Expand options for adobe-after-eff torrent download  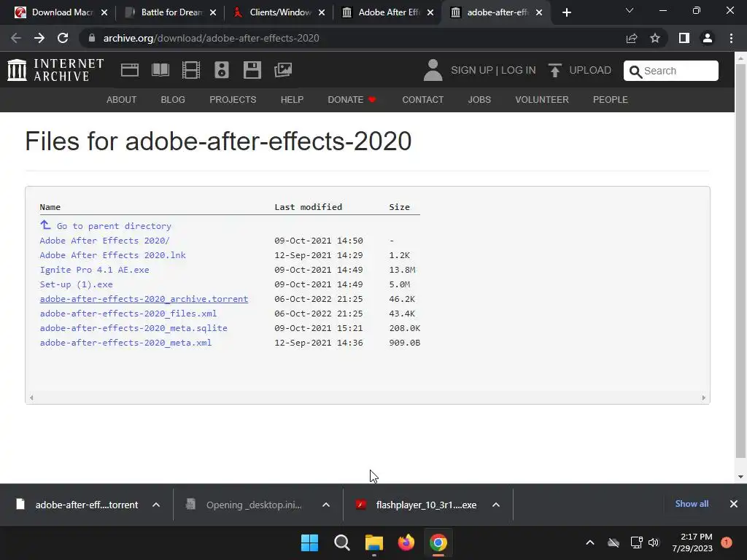(x=156, y=505)
